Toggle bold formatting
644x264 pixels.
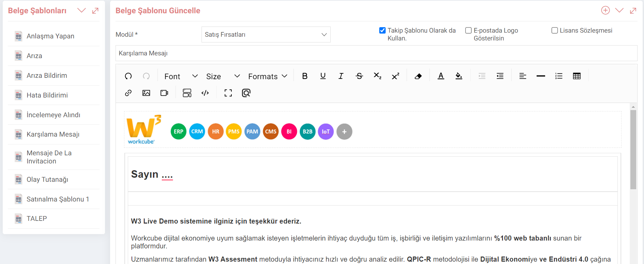pyautogui.click(x=305, y=76)
